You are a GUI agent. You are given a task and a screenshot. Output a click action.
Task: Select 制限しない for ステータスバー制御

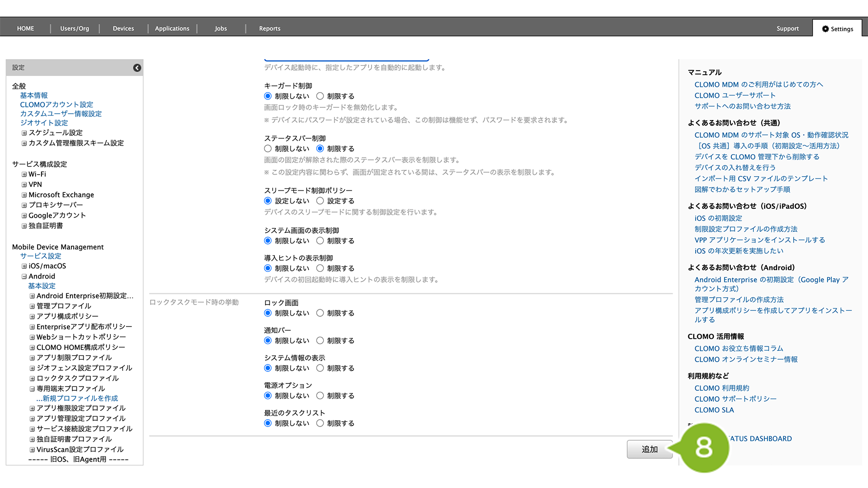tap(268, 148)
